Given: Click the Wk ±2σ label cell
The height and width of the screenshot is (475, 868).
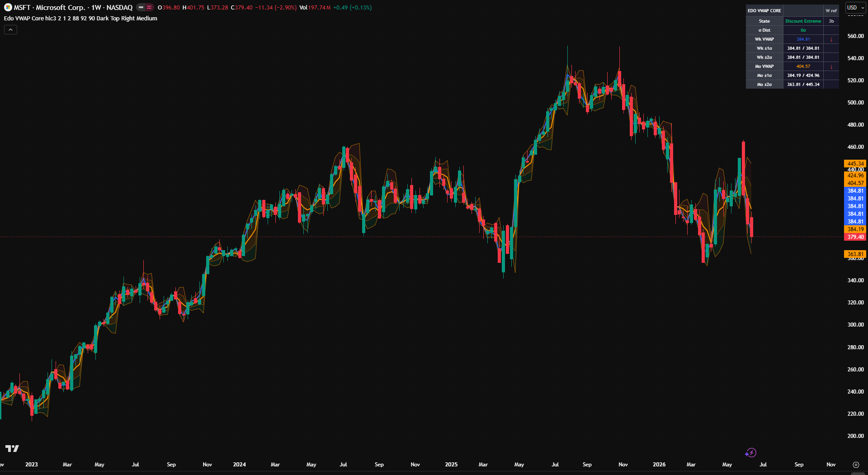Looking at the screenshot, I should pos(764,57).
